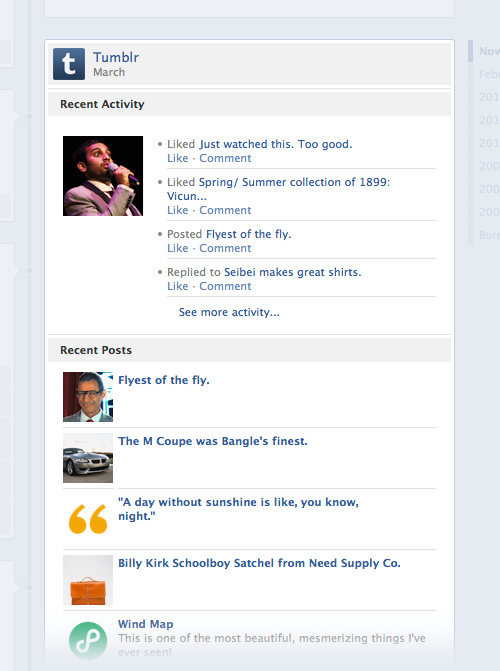Open 'Seibei makes great shirts.' link
The image size is (500, 671).
[293, 272]
